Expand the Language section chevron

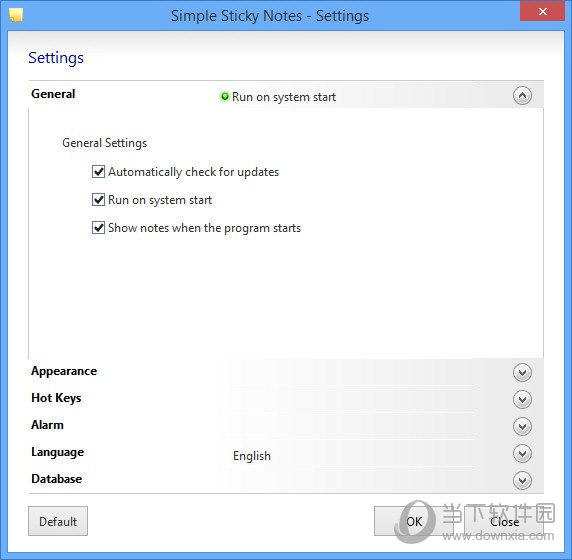tap(522, 453)
